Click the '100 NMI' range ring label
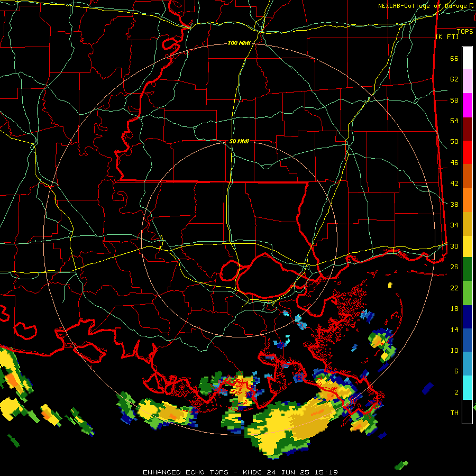The width and height of the screenshot is (476, 476). tap(239, 43)
